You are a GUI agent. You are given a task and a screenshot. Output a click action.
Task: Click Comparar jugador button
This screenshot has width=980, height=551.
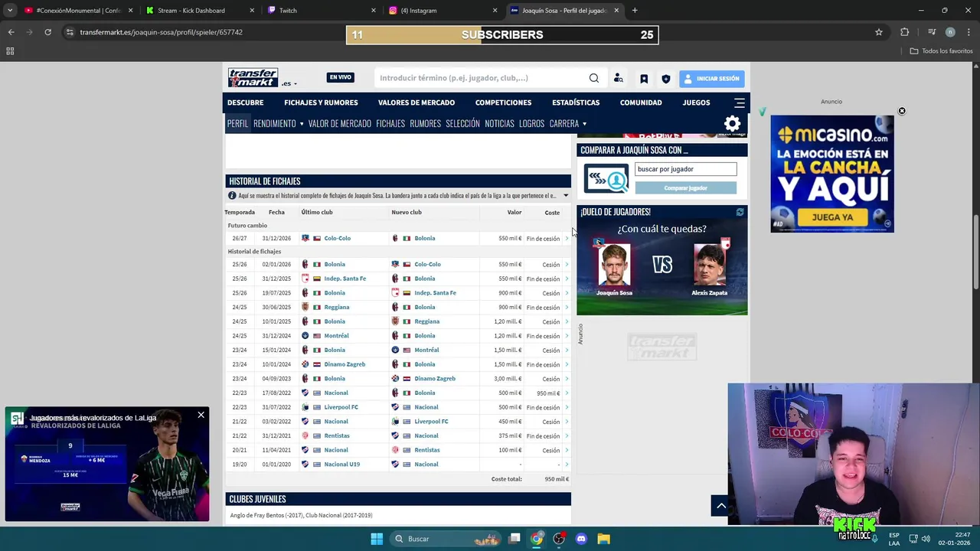[x=685, y=188]
